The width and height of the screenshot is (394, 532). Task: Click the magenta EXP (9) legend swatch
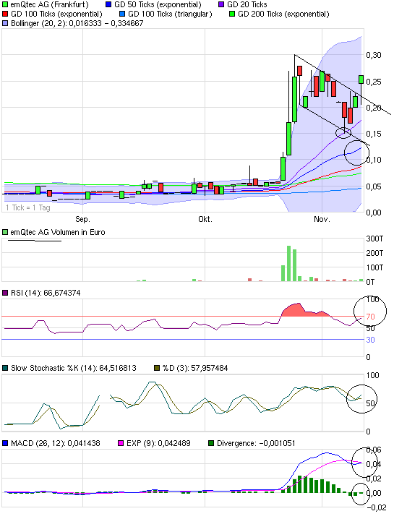[121, 443]
